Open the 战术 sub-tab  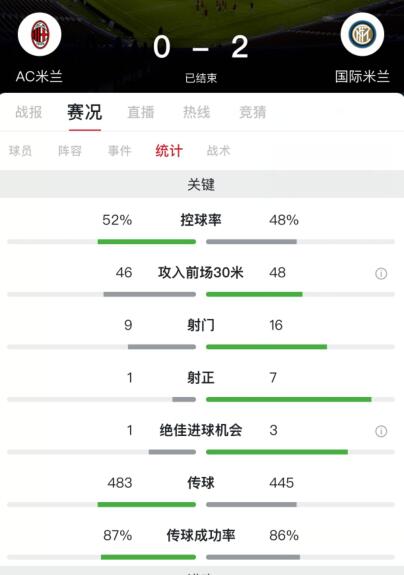coord(218,151)
